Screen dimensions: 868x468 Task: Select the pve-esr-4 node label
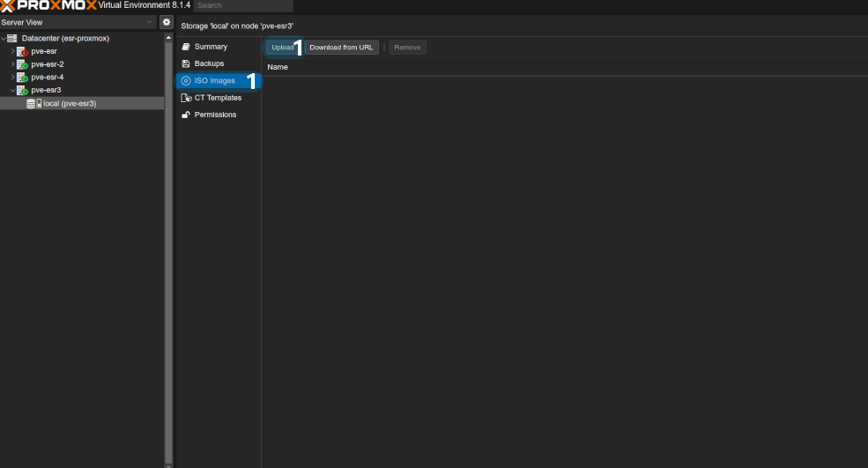(x=48, y=77)
